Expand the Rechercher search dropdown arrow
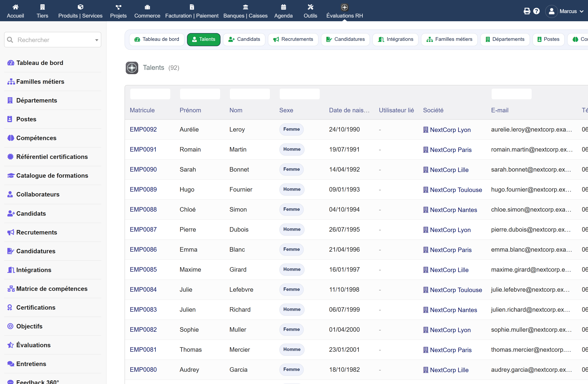Image resolution: width=588 pixels, height=384 pixels. tap(97, 40)
